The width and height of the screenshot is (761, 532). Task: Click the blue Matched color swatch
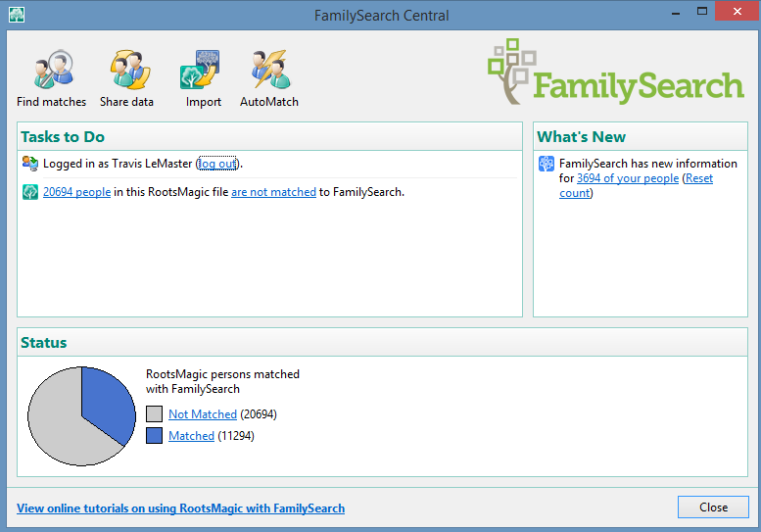click(x=155, y=435)
